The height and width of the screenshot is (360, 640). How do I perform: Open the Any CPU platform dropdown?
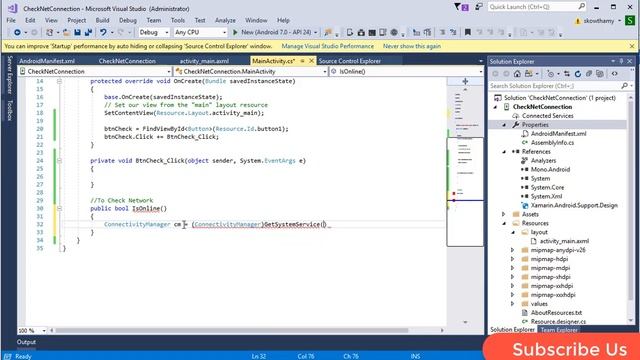pos(200,32)
